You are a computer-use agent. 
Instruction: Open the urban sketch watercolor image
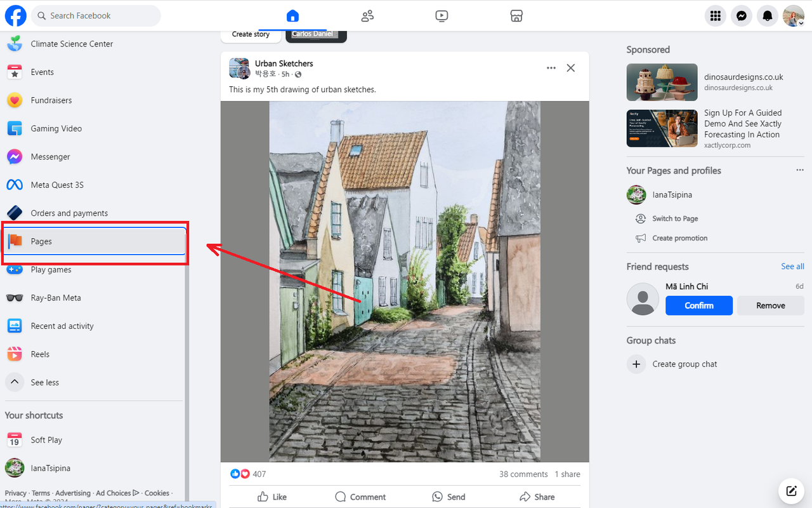click(x=405, y=281)
